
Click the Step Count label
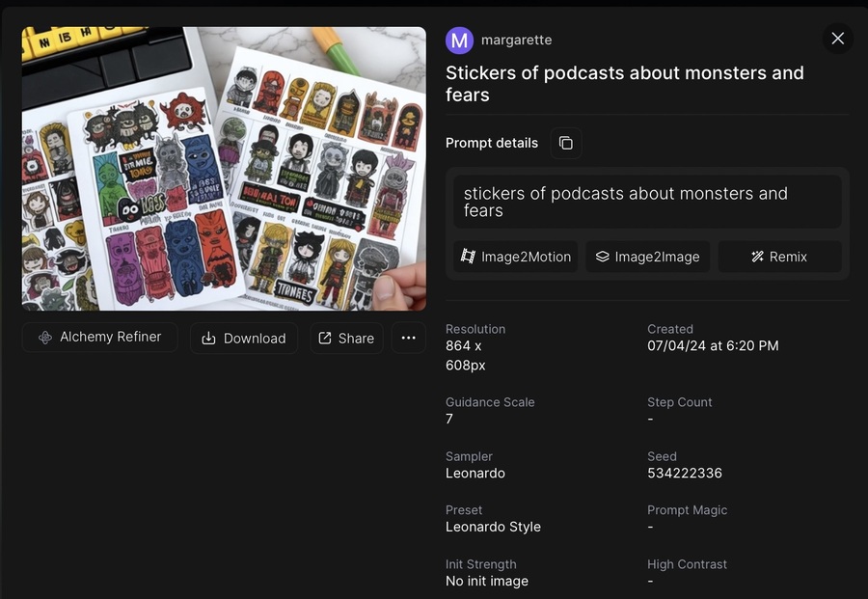tap(680, 402)
